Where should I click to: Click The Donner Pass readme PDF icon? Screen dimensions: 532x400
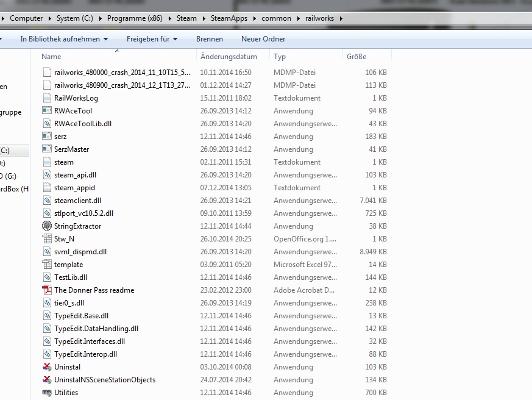(47, 290)
